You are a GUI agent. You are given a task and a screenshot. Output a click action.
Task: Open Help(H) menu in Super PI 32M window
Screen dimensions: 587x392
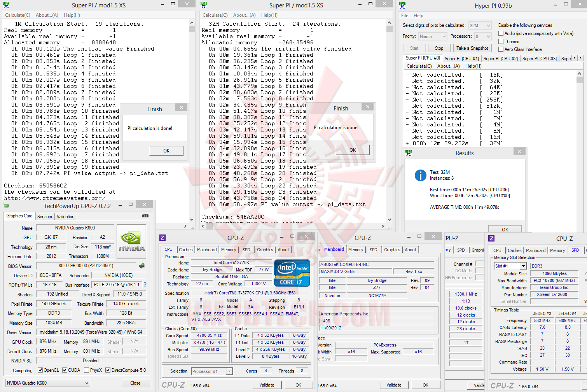point(269,15)
